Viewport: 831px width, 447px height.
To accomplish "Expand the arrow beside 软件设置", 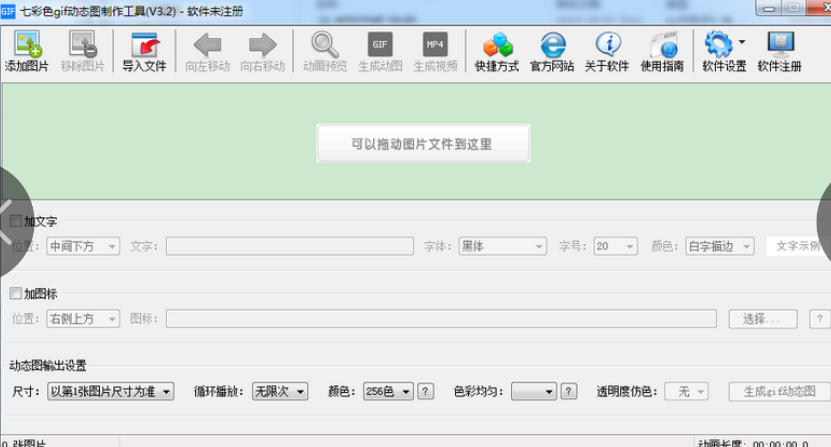I will click(741, 42).
